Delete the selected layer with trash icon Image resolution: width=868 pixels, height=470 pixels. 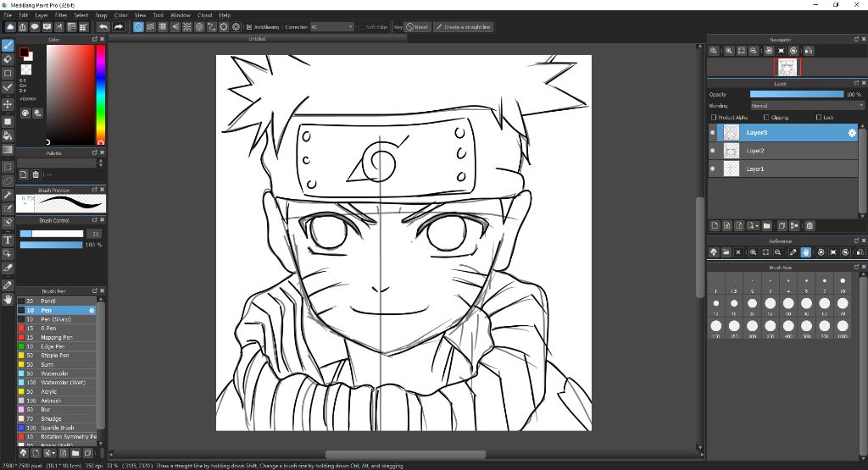pyautogui.click(x=810, y=225)
